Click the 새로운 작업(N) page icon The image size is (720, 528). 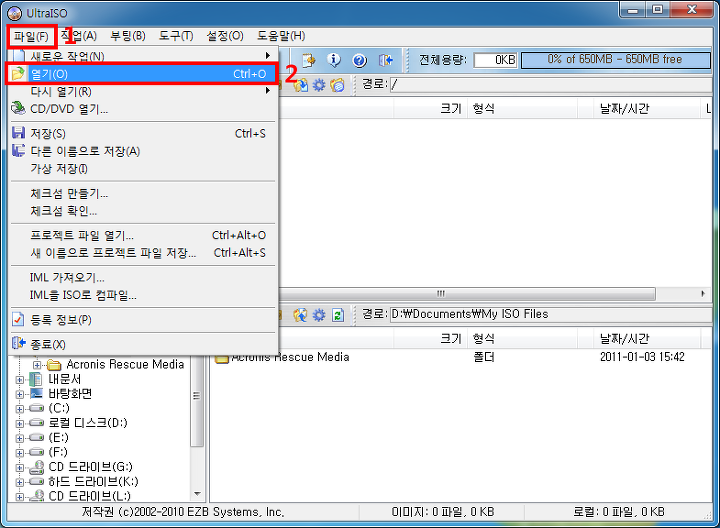(x=19, y=56)
